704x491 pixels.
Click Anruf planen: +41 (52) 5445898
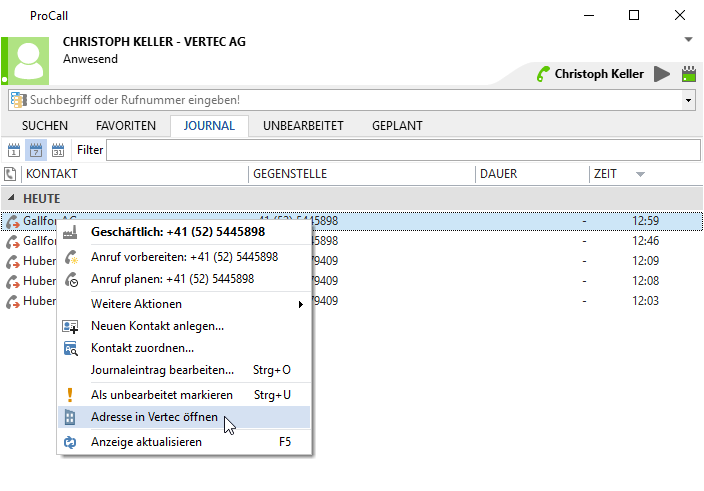point(172,279)
